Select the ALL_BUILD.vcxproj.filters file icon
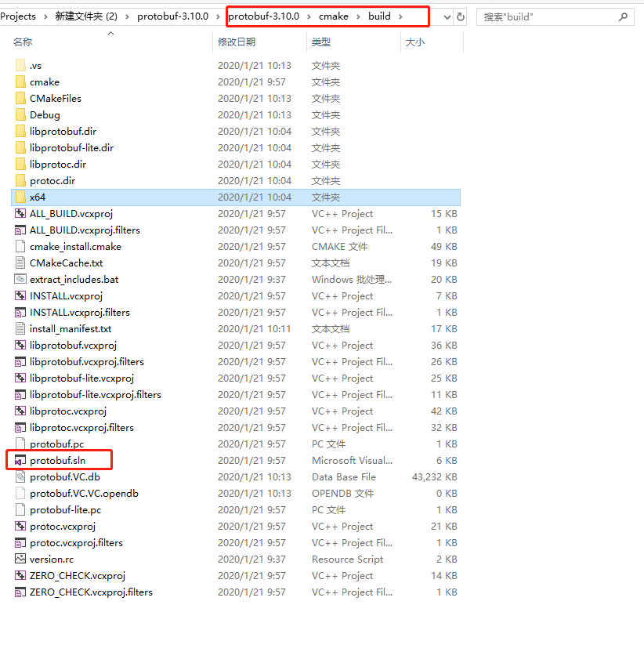Image resolution: width=644 pixels, height=670 pixels. [x=20, y=230]
